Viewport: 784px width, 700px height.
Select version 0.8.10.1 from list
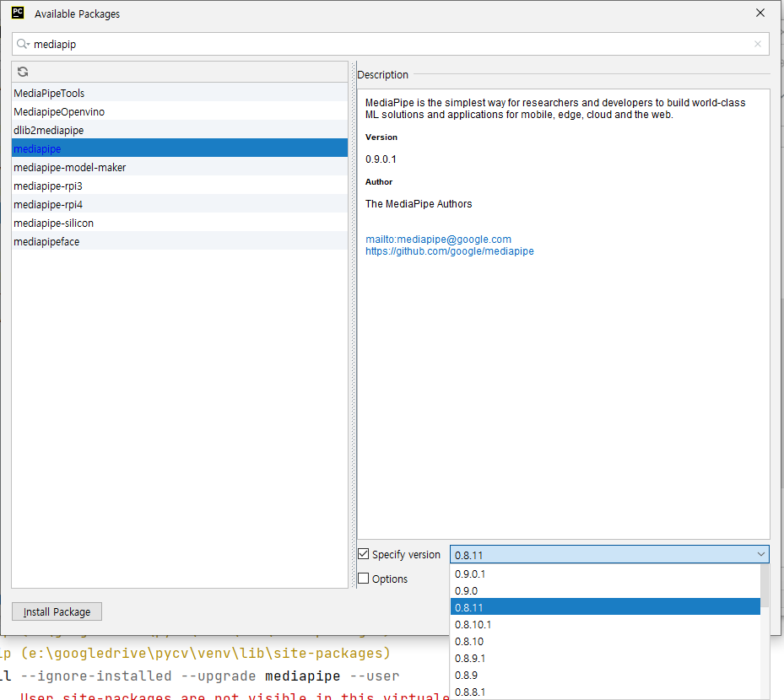click(x=605, y=624)
